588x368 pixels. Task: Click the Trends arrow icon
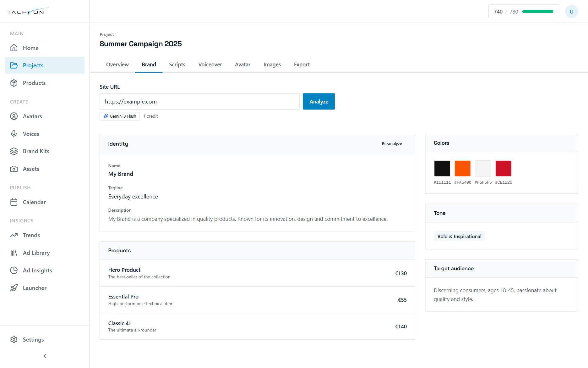(14, 235)
